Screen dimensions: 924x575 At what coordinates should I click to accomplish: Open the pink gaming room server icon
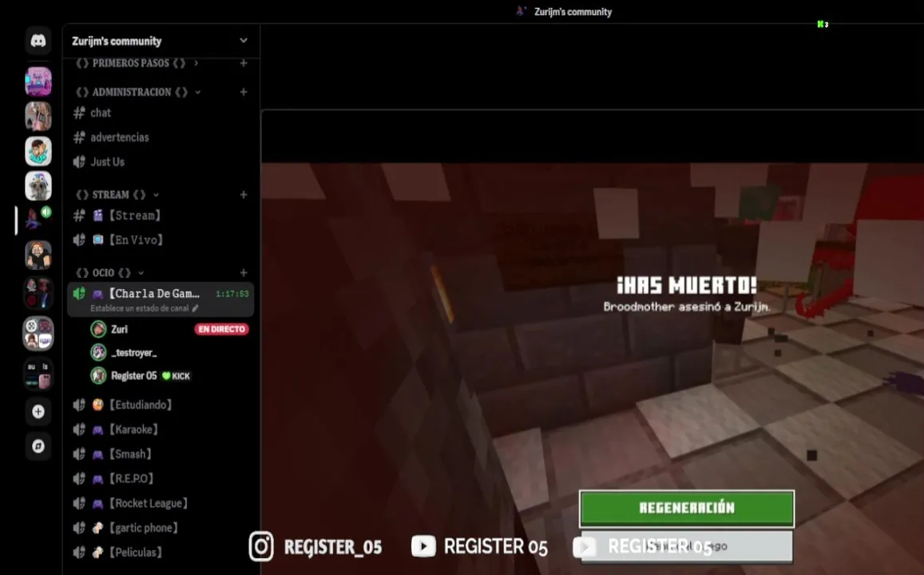coord(38,81)
